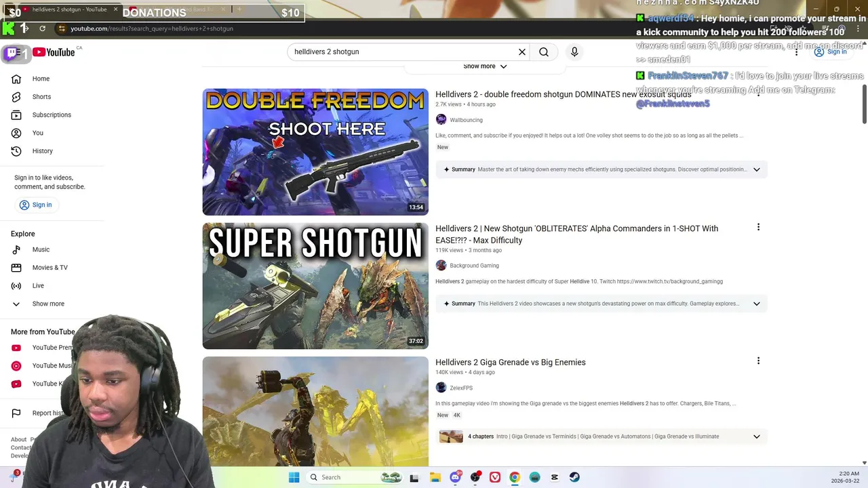
Task: Open the ZelexFPS channel name
Action: point(461,388)
